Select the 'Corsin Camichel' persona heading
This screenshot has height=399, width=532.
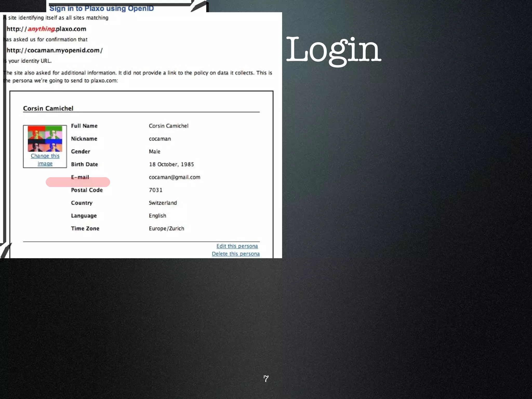(x=48, y=108)
